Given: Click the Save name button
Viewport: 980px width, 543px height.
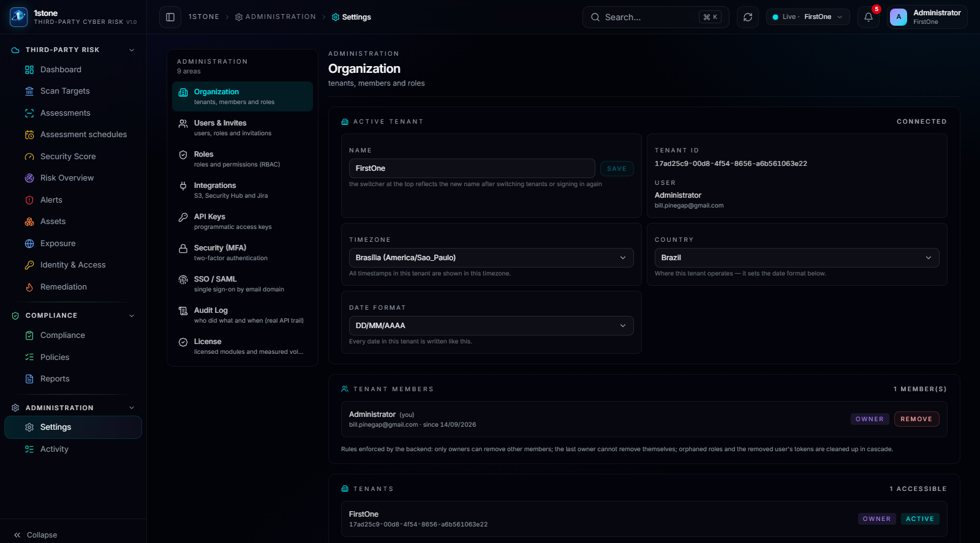Looking at the screenshot, I should coord(617,169).
